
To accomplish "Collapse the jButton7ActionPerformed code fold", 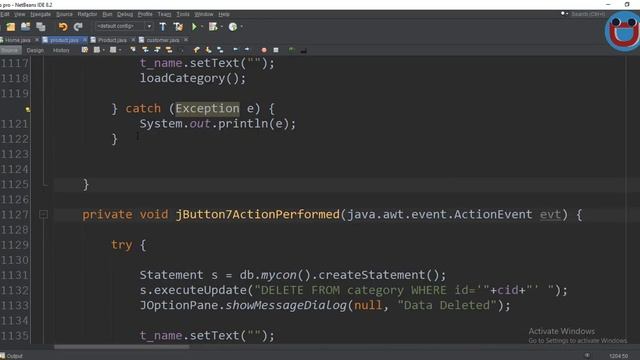I will 43,214.
